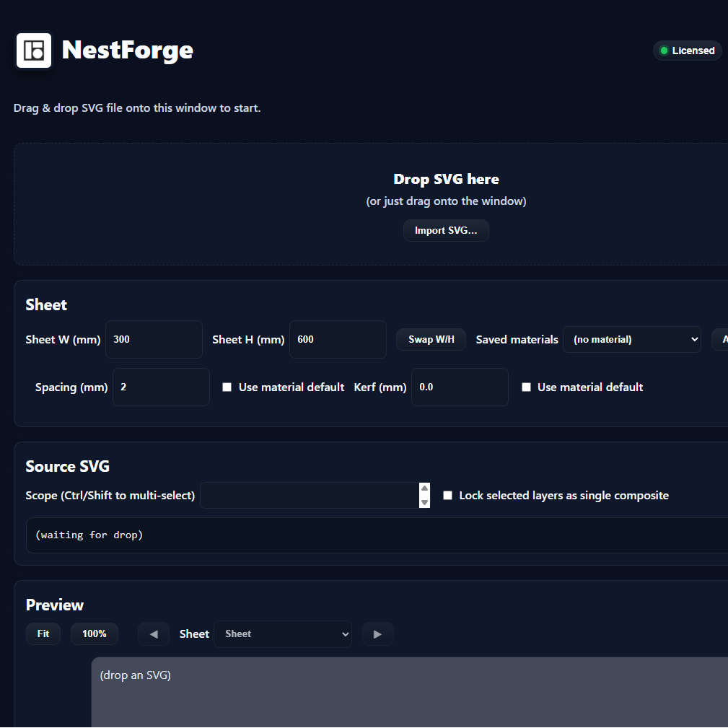
Task: Click the Fit preview button
Action: coord(43,633)
